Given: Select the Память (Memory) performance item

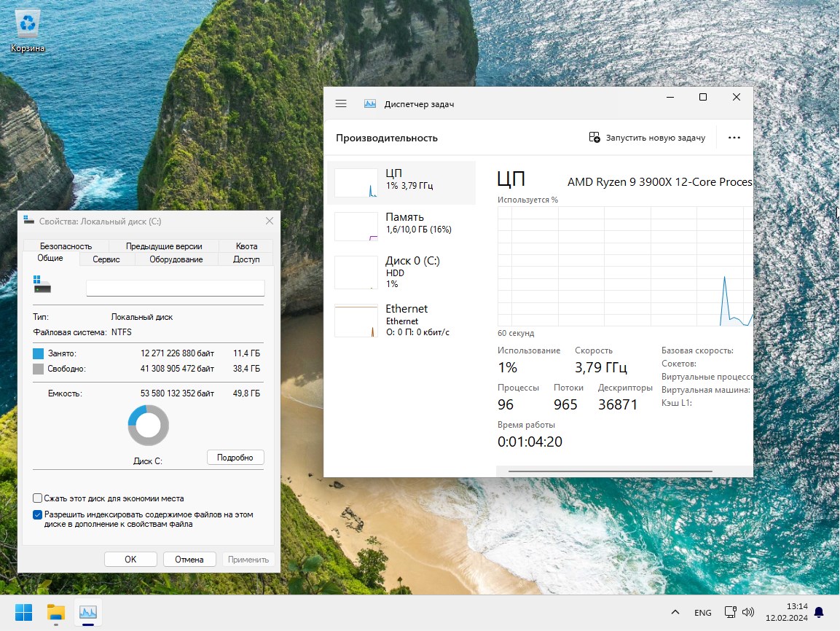Looking at the screenshot, I should pos(401,226).
